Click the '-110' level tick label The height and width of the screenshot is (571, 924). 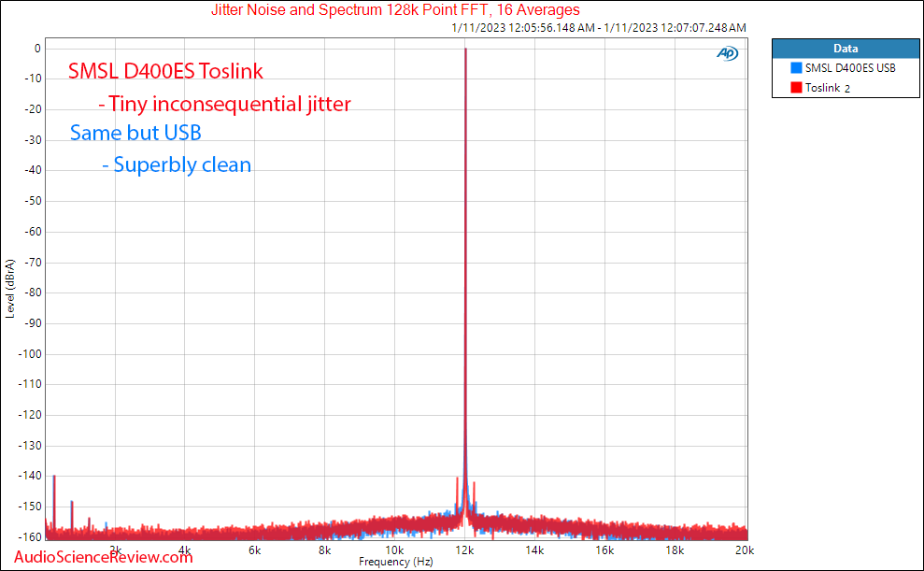30,384
